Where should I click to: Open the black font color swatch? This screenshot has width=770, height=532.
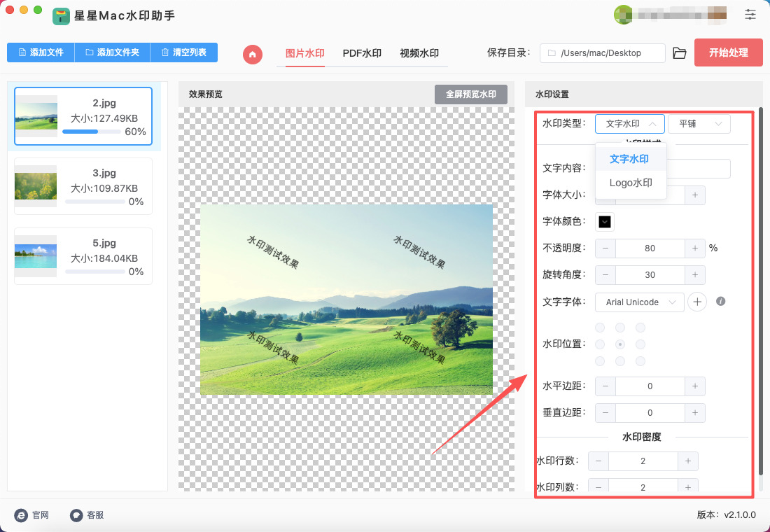pos(605,222)
